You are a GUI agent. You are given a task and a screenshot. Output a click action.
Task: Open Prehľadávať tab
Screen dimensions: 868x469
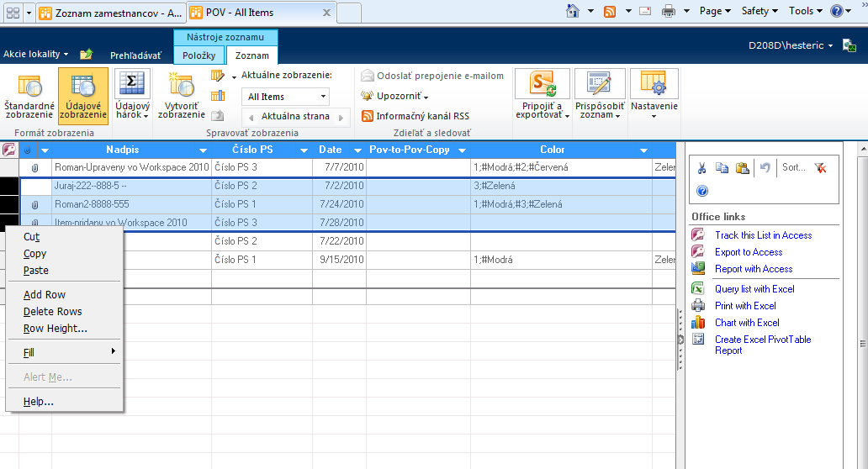135,55
